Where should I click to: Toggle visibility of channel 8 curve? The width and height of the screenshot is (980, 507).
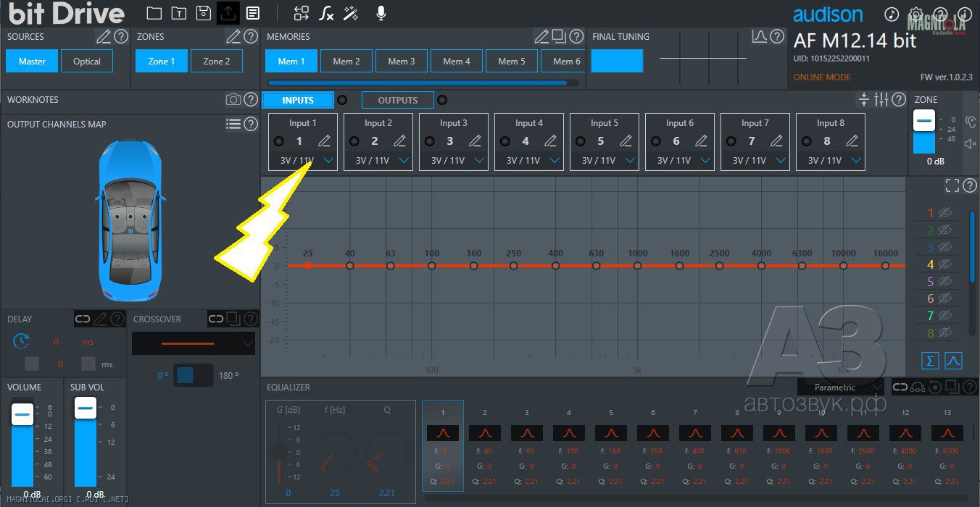[944, 332]
